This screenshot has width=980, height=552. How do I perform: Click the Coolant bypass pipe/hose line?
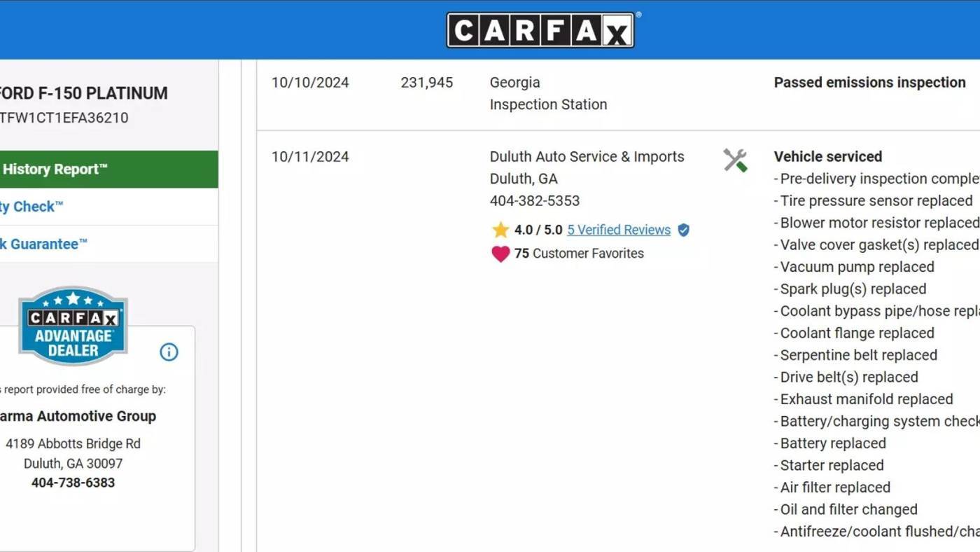(x=876, y=311)
